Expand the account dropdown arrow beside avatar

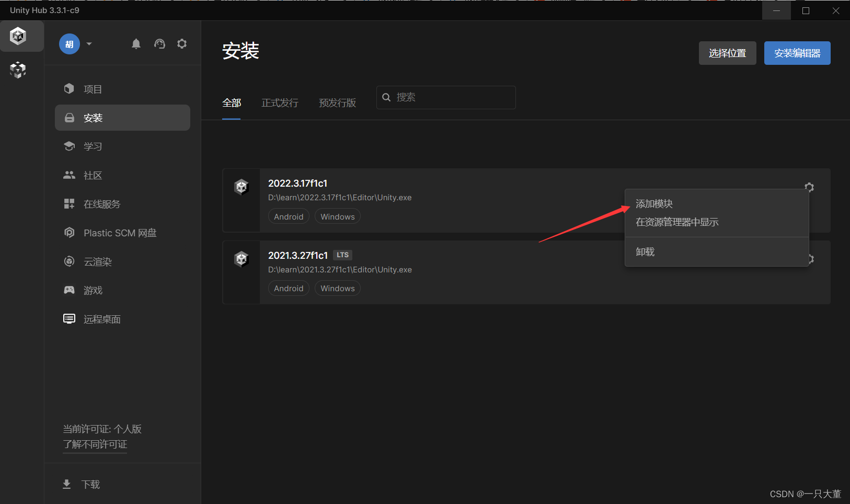pyautogui.click(x=89, y=44)
